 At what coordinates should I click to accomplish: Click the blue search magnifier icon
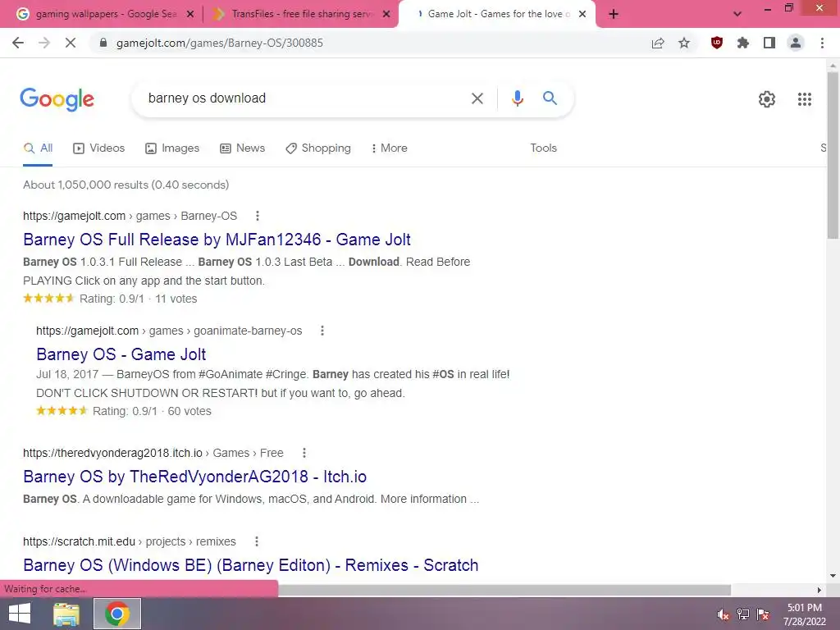[x=550, y=98]
